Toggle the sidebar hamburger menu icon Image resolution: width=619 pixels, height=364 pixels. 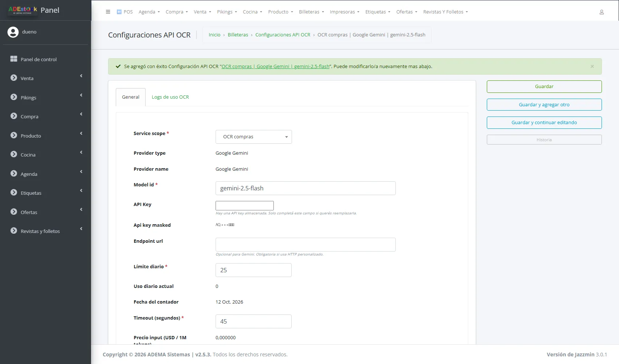[108, 12]
